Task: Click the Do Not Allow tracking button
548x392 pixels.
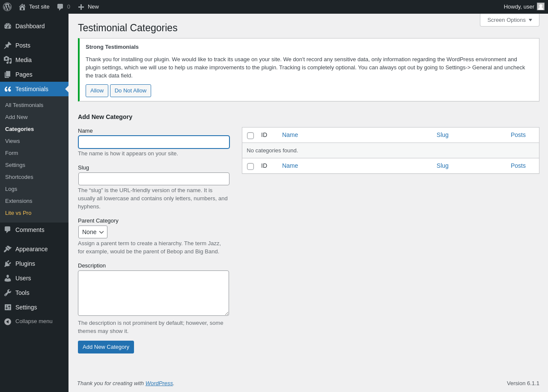Action: (x=131, y=91)
